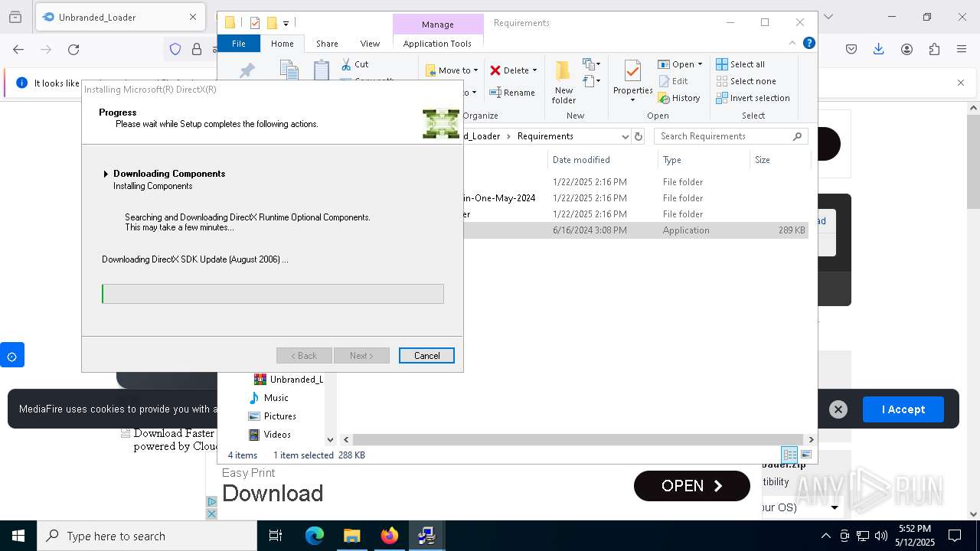Open the Open command dropdown arrow
Viewport: 980px width, 551px height.
pos(700,64)
